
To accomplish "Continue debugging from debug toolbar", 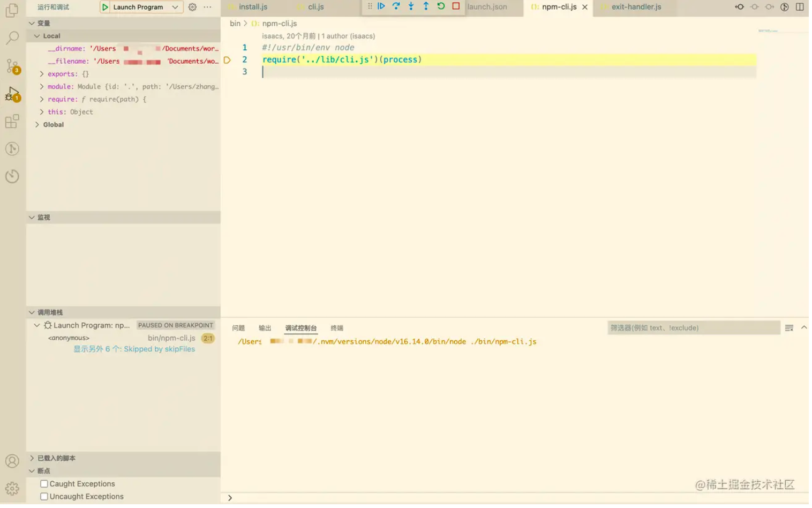I will (381, 6).
